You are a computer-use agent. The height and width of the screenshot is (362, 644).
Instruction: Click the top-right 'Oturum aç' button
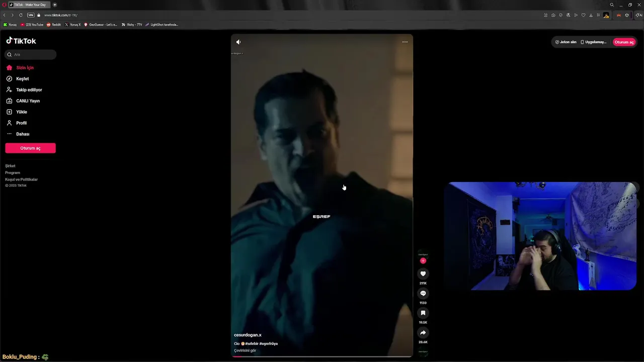[x=624, y=42]
